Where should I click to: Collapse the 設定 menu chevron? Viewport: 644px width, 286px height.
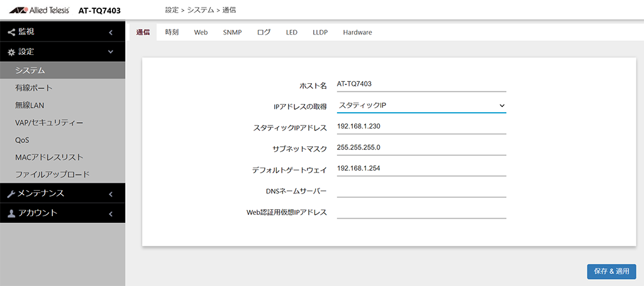[111, 52]
